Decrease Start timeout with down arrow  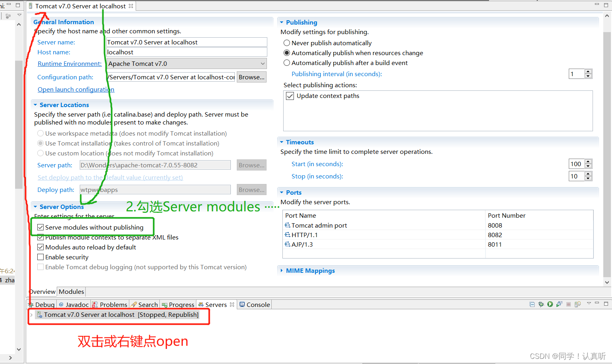[x=588, y=166]
